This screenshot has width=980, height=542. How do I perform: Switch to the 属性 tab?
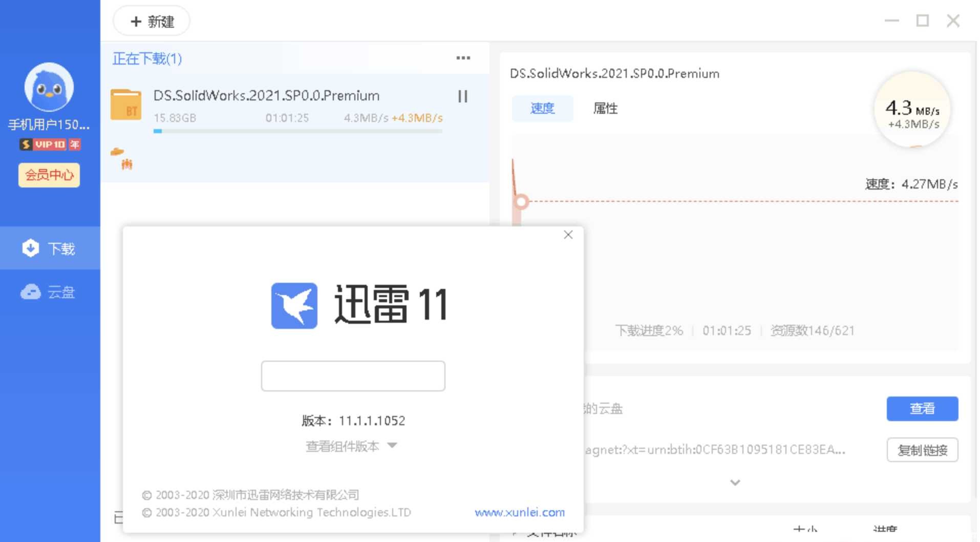(605, 109)
